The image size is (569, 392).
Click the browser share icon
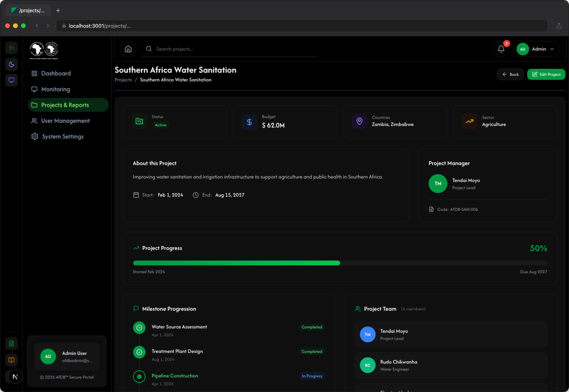[559, 26]
